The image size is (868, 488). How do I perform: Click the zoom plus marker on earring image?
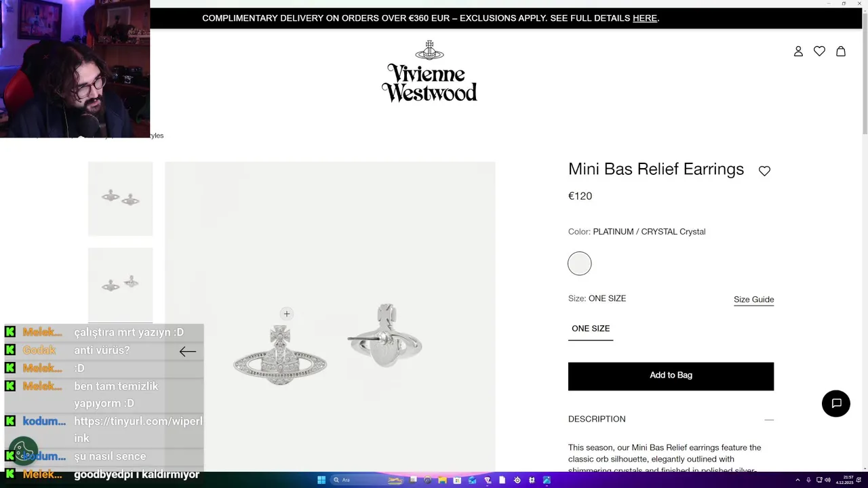click(x=287, y=314)
